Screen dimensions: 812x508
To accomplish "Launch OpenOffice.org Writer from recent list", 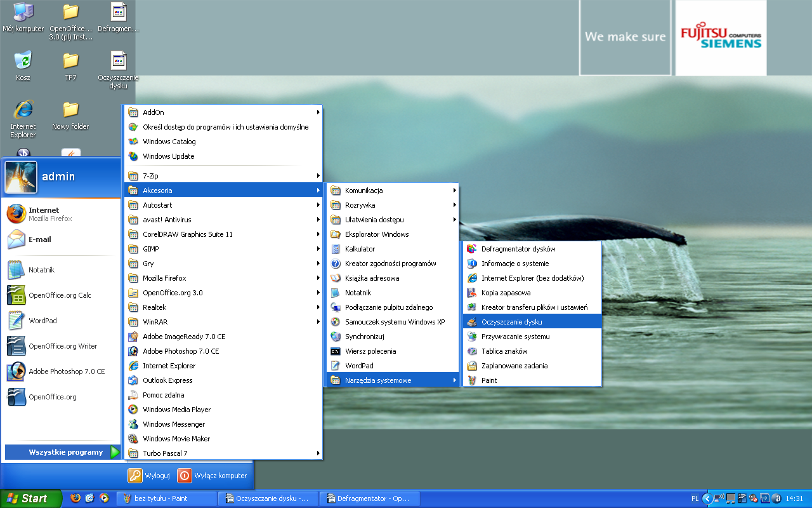I will [x=62, y=346].
